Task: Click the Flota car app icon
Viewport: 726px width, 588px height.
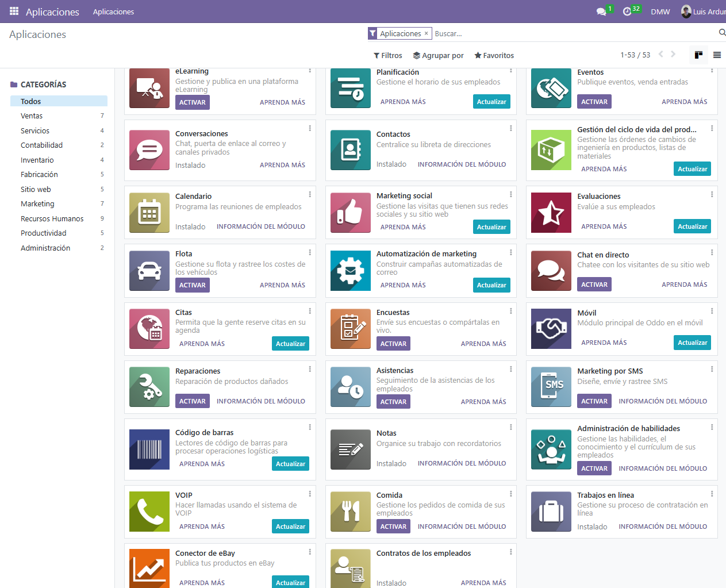Action: point(149,271)
